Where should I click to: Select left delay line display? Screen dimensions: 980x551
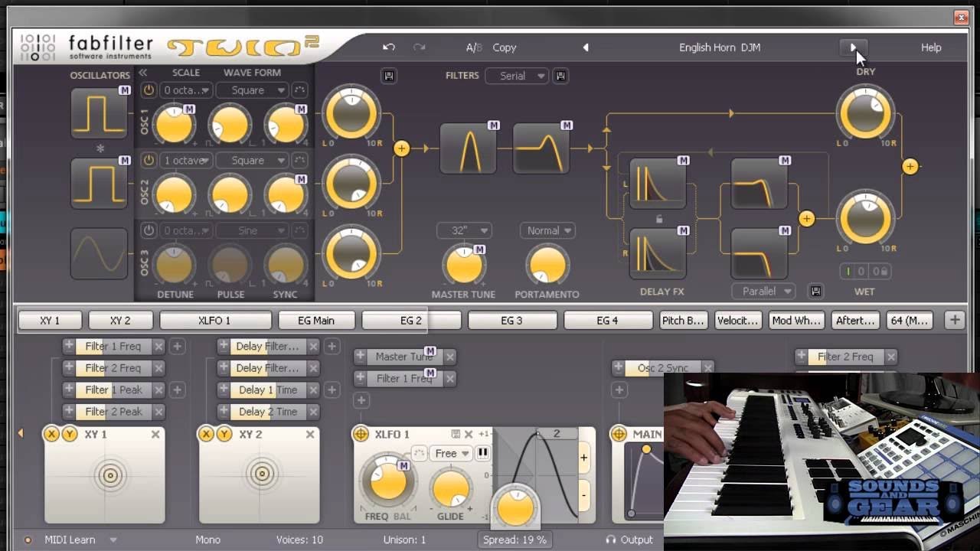(x=658, y=184)
